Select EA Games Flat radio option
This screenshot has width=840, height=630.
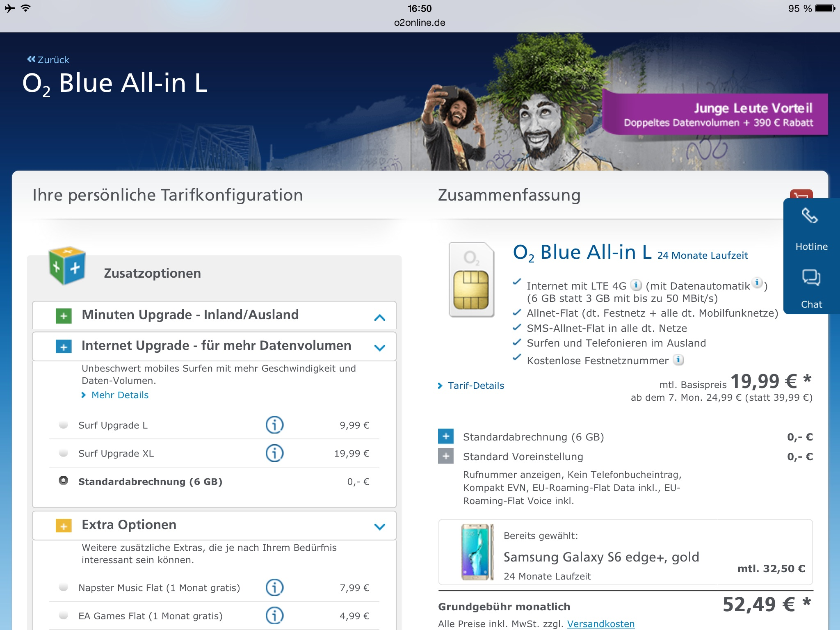[x=63, y=615]
